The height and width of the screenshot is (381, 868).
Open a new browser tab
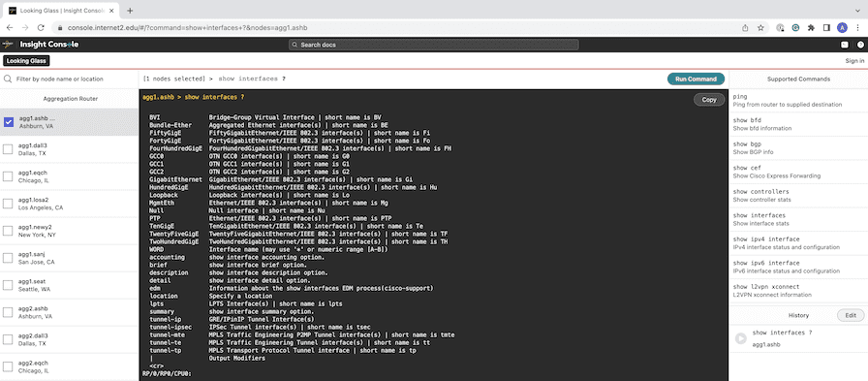point(130,11)
